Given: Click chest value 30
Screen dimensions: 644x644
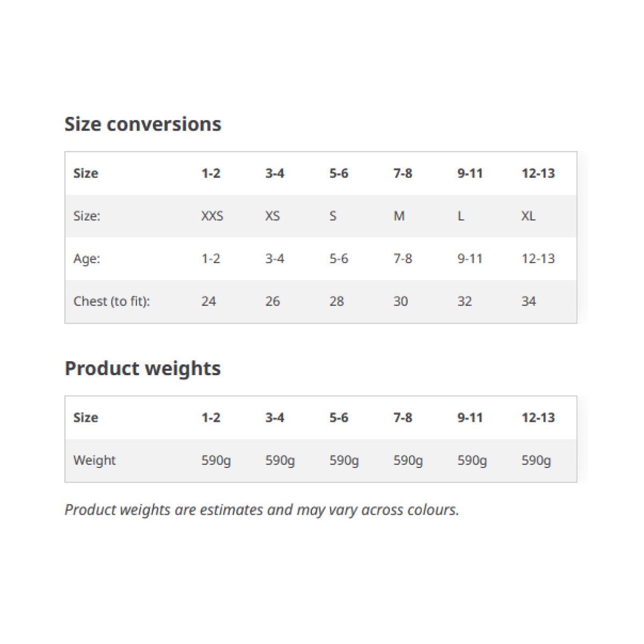Looking at the screenshot, I should pyautogui.click(x=400, y=301).
